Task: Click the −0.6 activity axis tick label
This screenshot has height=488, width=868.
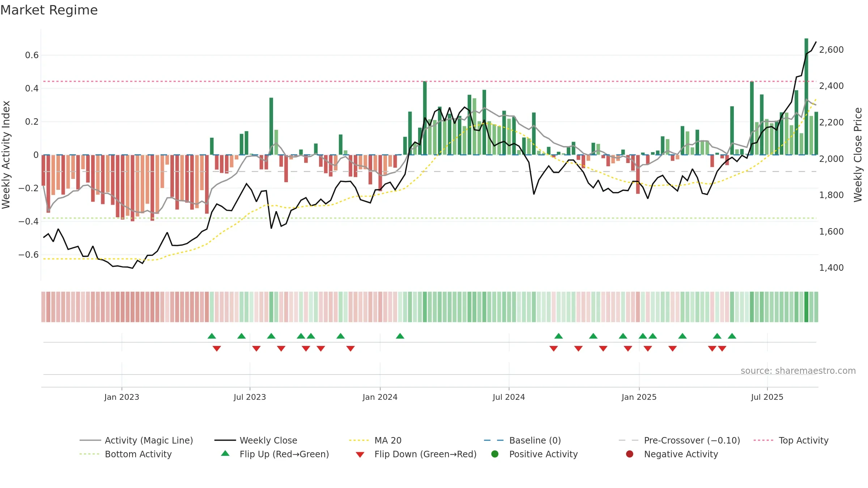Action: [x=29, y=255]
